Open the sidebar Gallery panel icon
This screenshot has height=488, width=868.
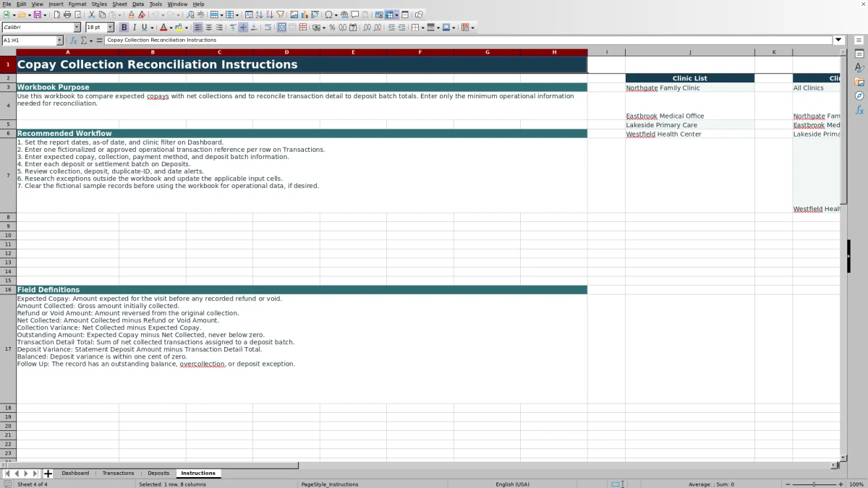[859, 82]
